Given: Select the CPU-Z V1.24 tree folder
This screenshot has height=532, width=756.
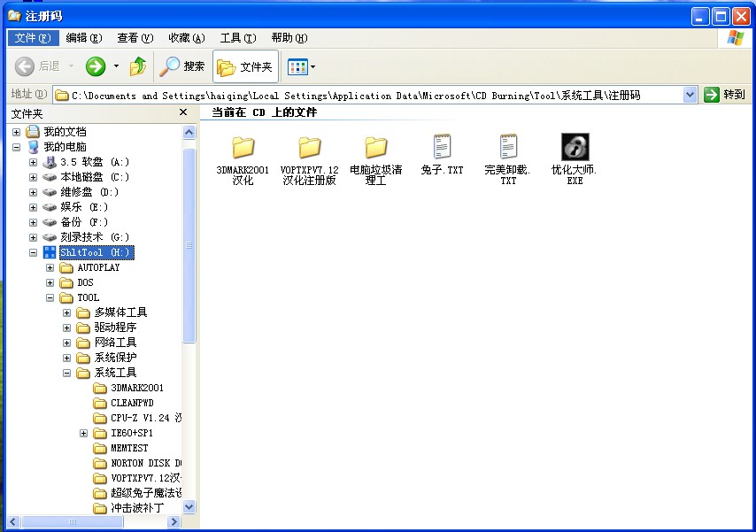Looking at the screenshot, I should pos(146,418).
